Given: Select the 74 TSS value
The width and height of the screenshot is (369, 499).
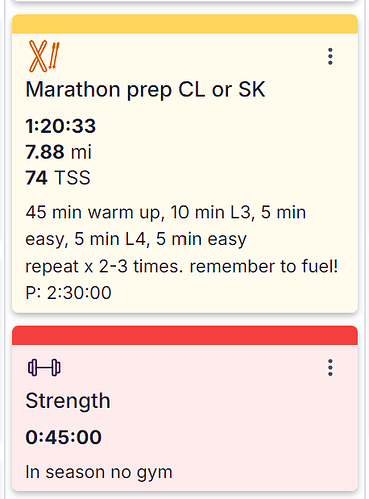Looking at the screenshot, I should tap(58, 178).
